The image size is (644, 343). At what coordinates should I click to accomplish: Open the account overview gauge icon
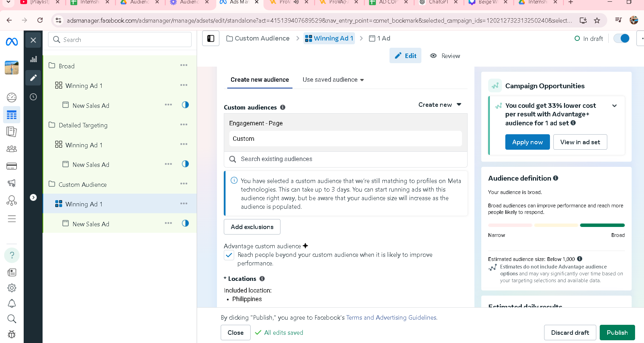[12, 98]
